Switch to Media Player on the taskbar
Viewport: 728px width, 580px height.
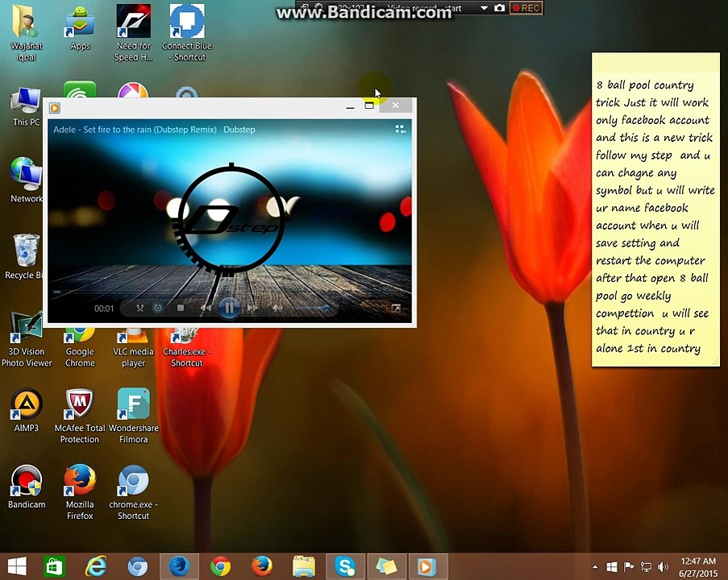click(x=427, y=566)
